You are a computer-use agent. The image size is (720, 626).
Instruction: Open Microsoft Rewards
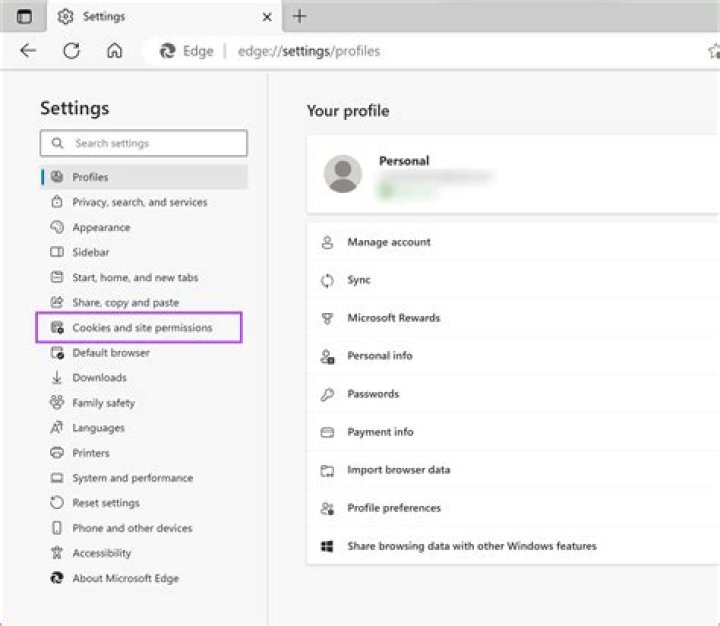click(x=513, y=318)
